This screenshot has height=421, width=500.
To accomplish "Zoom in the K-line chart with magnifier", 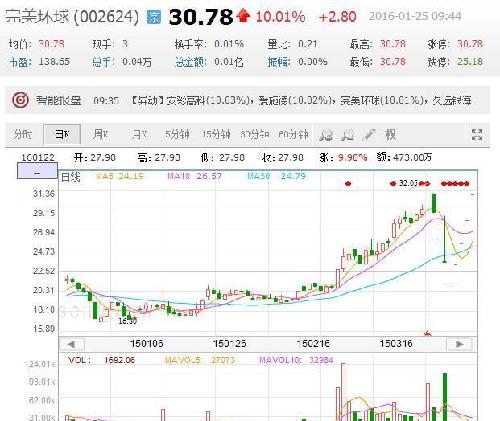I will click(x=326, y=135).
